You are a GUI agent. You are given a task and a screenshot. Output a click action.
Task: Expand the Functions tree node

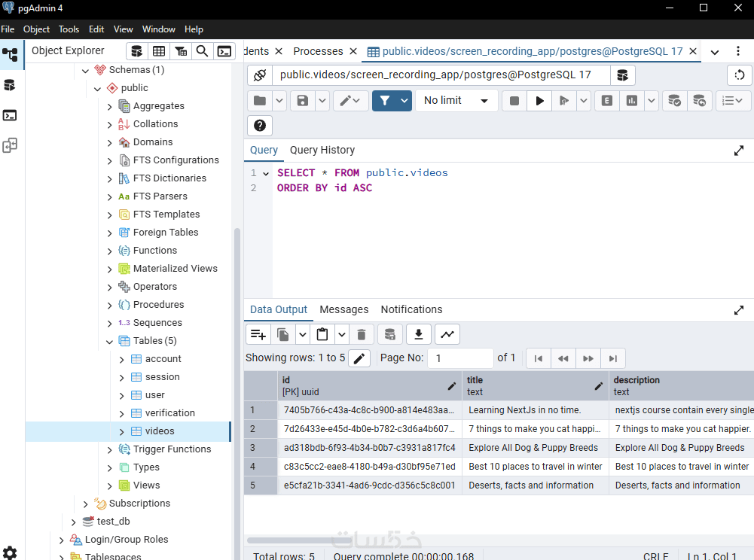[x=110, y=251]
